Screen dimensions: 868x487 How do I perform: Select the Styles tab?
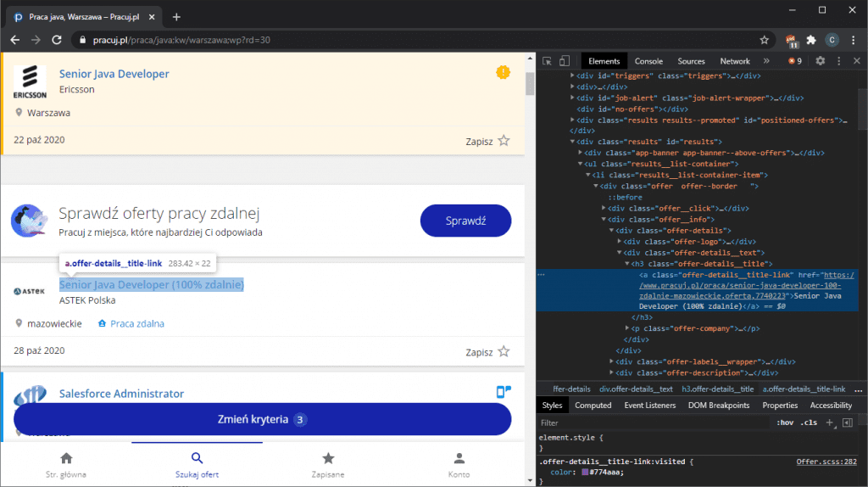552,406
